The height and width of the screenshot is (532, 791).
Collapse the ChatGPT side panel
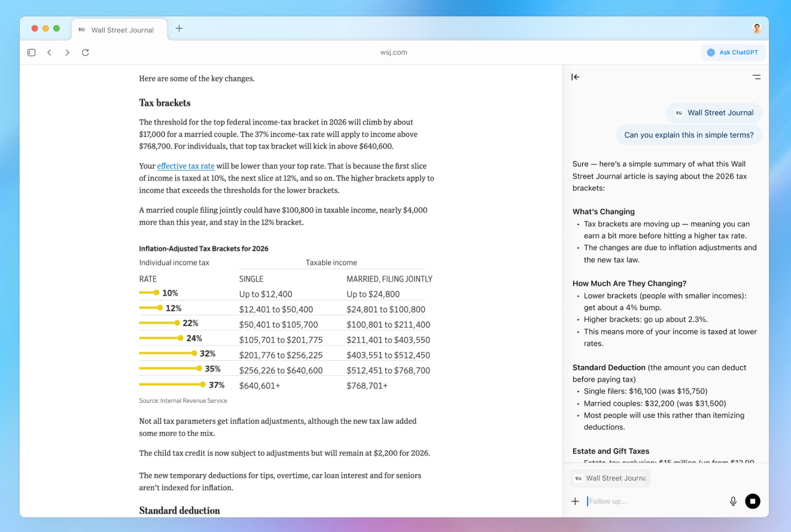(x=576, y=77)
